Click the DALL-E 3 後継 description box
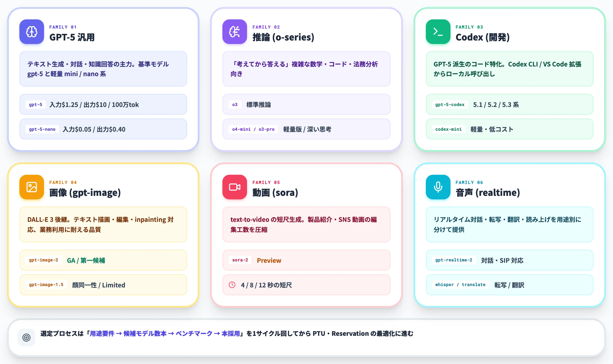Image resolution: width=613 pixels, height=364 pixels. tap(103, 224)
